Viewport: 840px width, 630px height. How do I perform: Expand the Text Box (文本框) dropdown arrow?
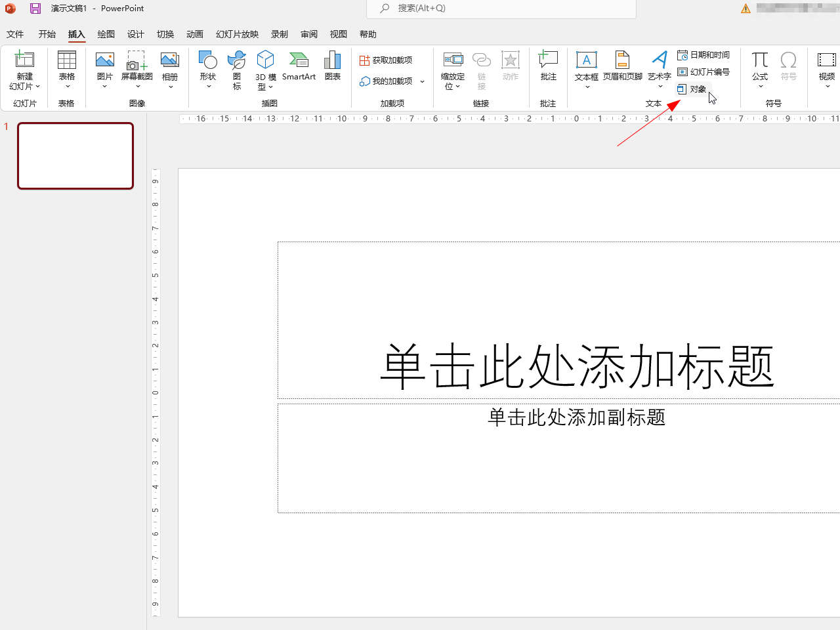click(587, 87)
